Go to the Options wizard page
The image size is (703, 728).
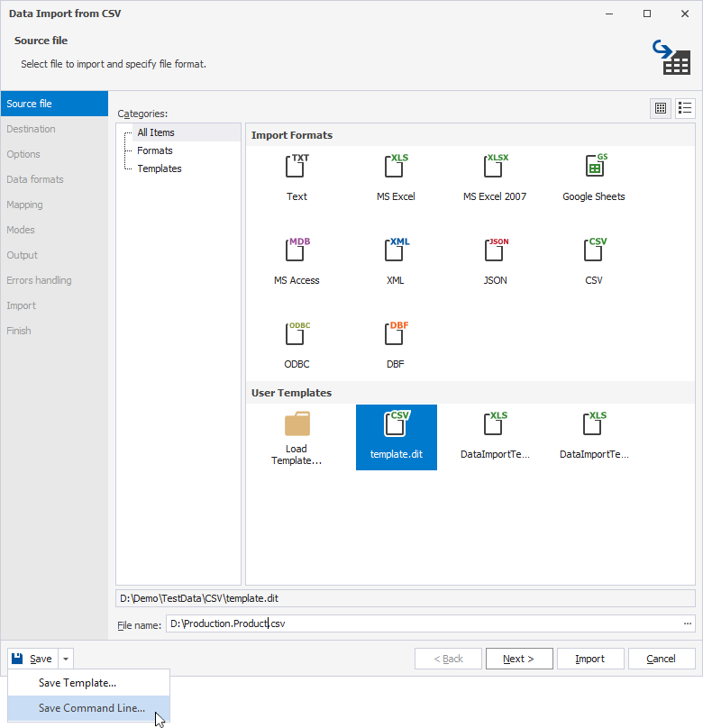(x=54, y=154)
